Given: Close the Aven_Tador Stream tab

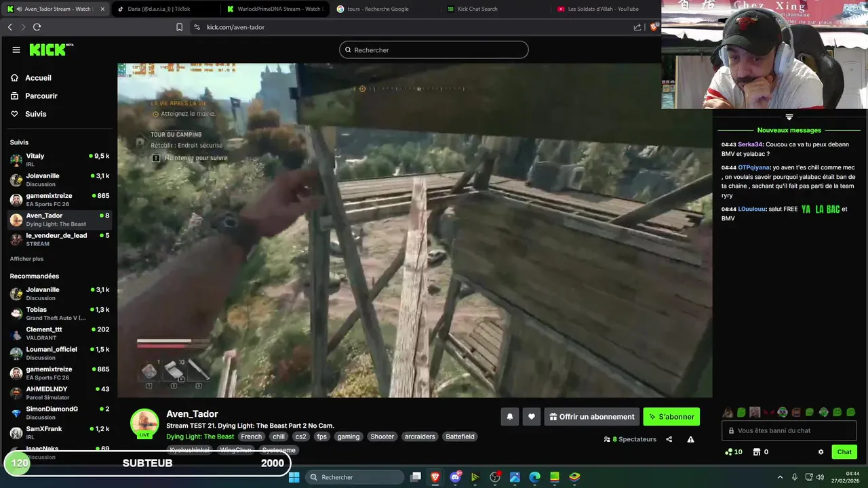Looking at the screenshot, I should click(x=102, y=9).
